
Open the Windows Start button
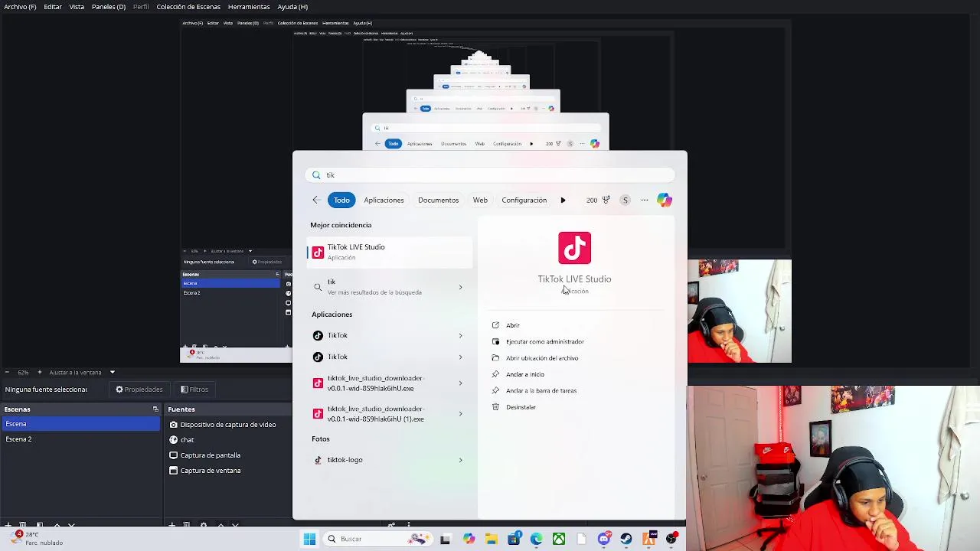pos(309,539)
